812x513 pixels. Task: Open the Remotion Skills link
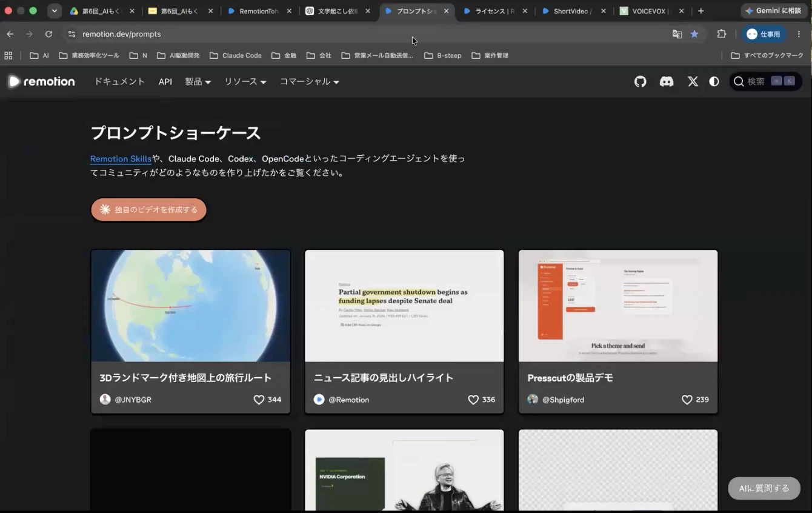click(x=121, y=159)
